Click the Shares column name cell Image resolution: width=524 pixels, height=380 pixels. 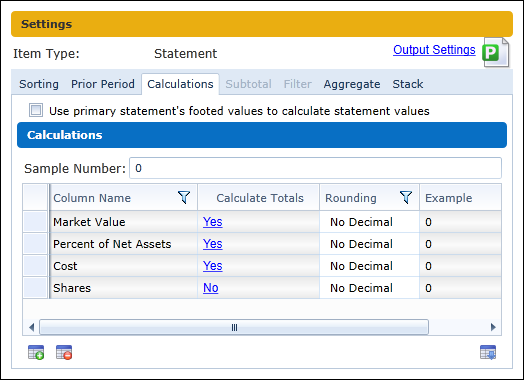click(x=124, y=288)
